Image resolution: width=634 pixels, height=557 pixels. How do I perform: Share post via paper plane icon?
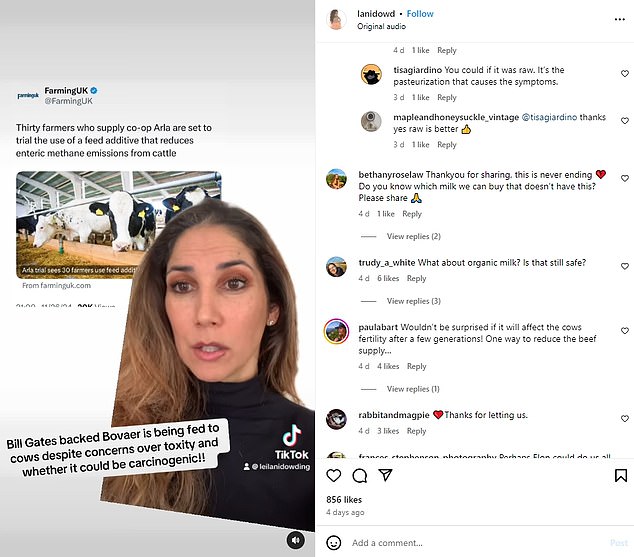click(385, 475)
